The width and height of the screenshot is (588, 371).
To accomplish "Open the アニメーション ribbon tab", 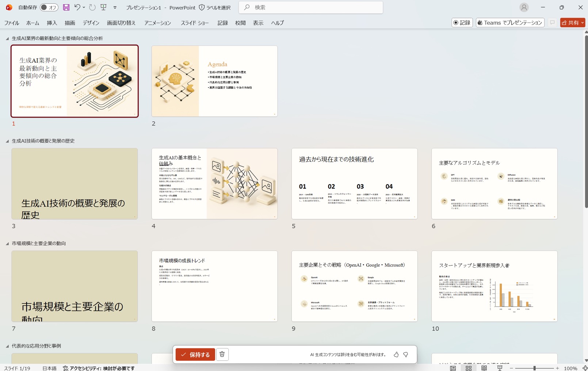I will pos(157,23).
